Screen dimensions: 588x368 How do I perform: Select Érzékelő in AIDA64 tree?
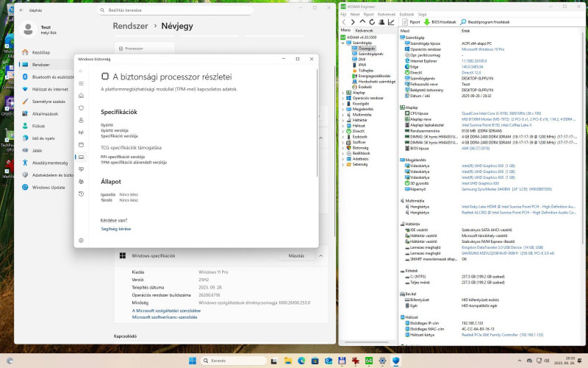pos(365,87)
